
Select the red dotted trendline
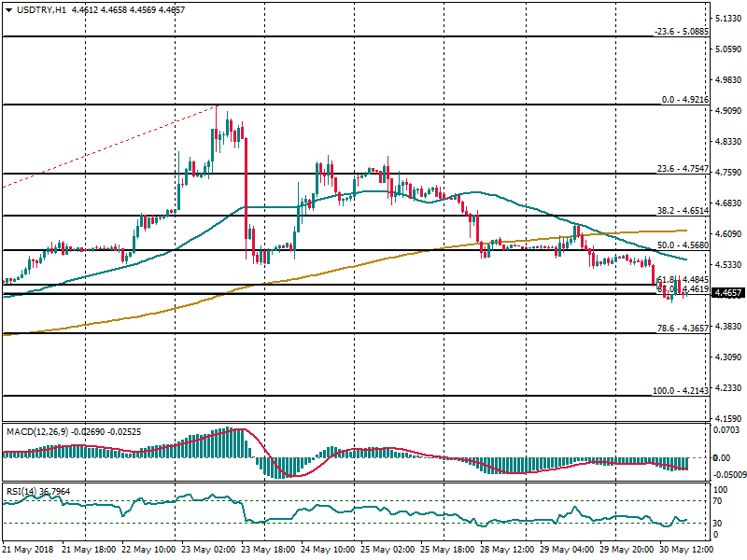tap(112, 147)
